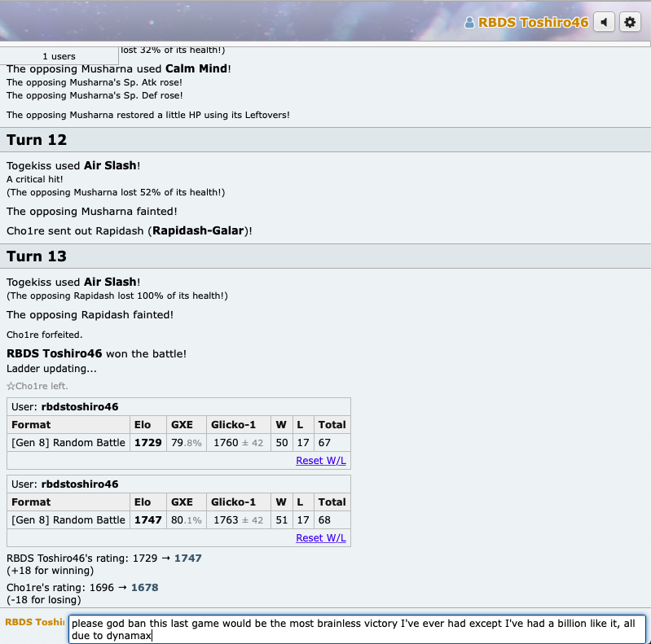Screen dimensions: 651x644
Task: Show the 1 users list
Action: (x=59, y=56)
